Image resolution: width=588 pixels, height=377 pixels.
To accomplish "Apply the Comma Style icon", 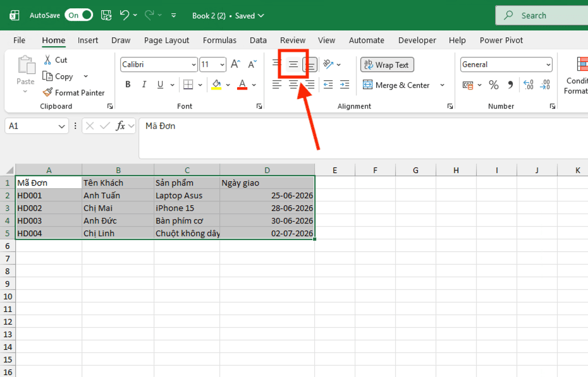I will (x=510, y=85).
